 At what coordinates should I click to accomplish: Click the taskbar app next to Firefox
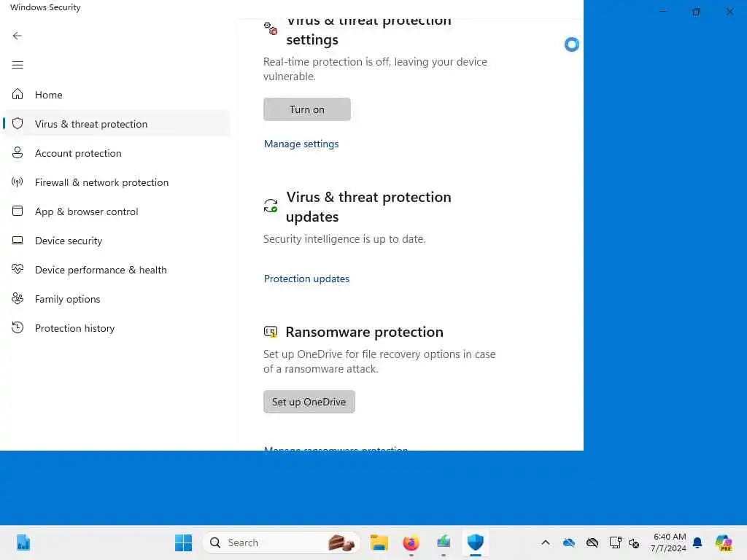(x=444, y=542)
